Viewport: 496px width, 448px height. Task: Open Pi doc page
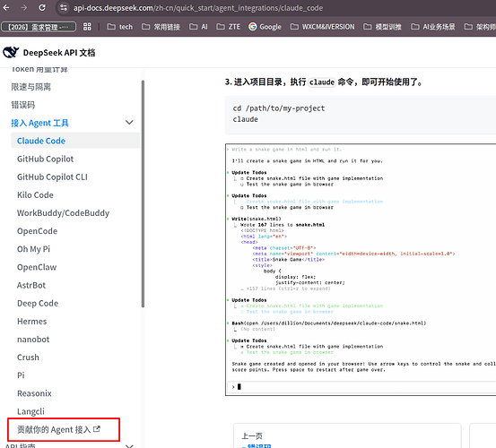21,375
